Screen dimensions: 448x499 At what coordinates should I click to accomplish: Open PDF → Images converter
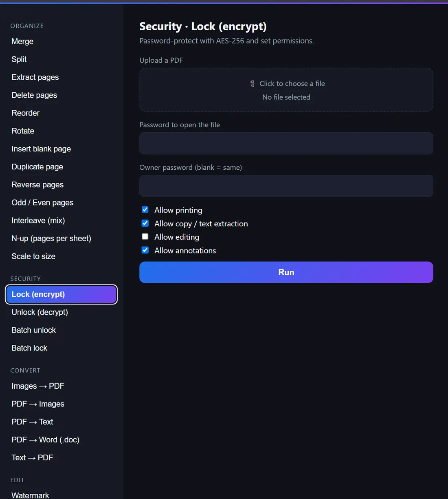(x=61, y=404)
